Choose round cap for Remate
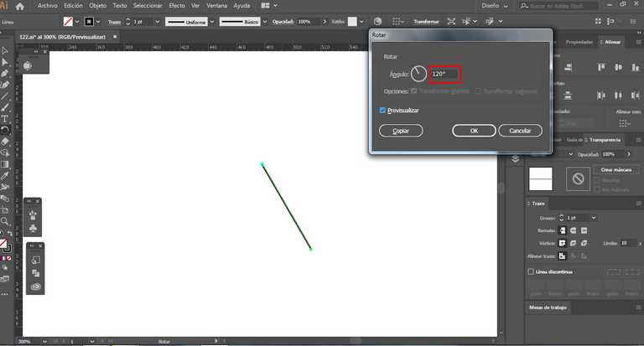This screenshot has width=644, height=346. click(x=574, y=230)
